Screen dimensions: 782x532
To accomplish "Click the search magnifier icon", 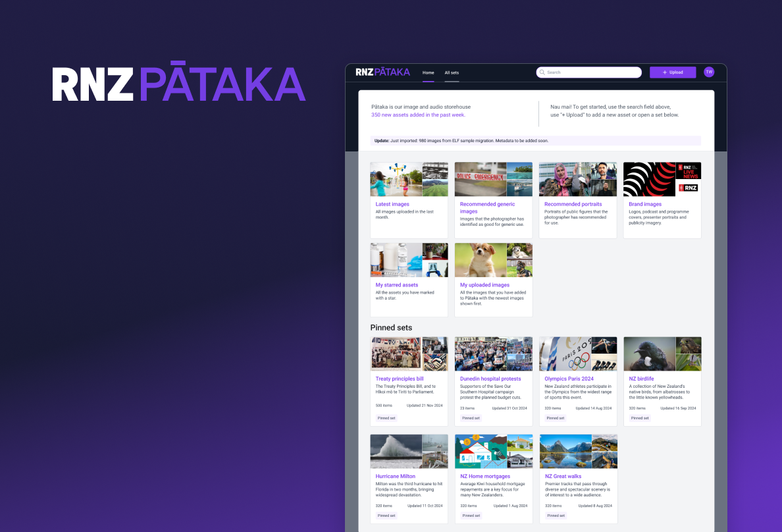I will pos(542,72).
